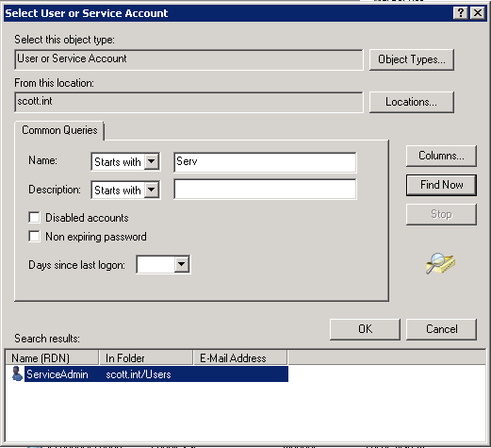Close the Select User dialog
This screenshot has height=448, width=491.
click(478, 13)
